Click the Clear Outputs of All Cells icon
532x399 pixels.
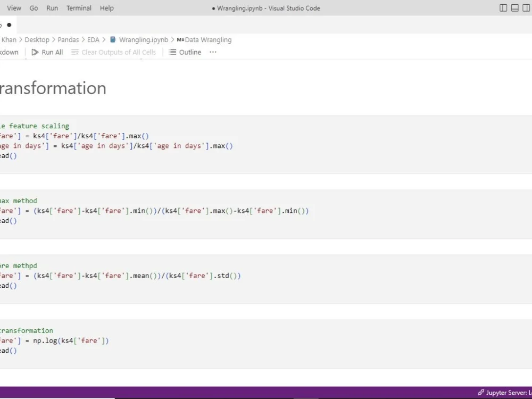point(74,52)
